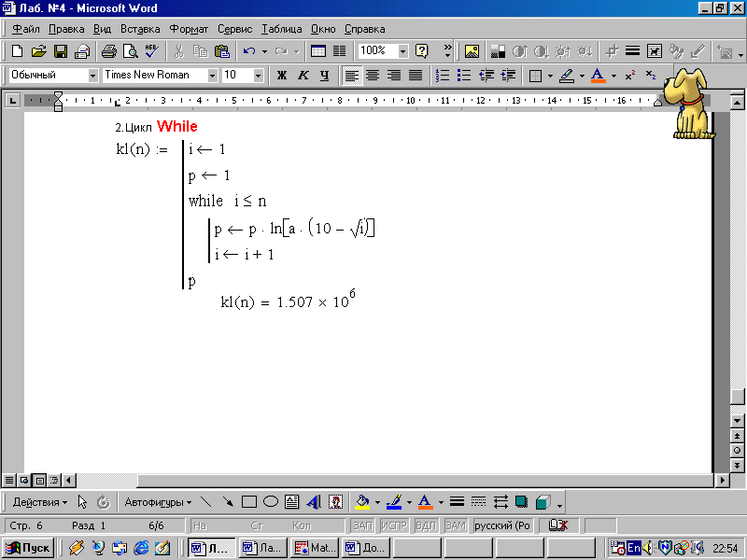Switch to Mat... taskbar window

[315, 548]
